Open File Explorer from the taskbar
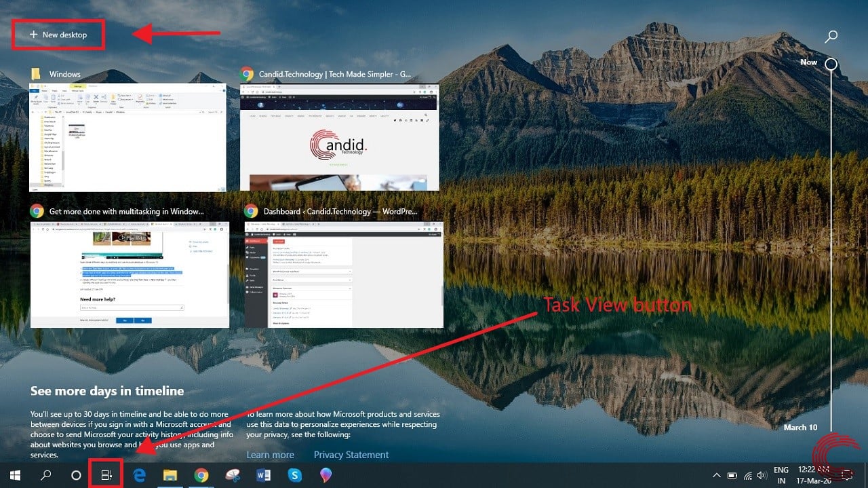 point(170,476)
